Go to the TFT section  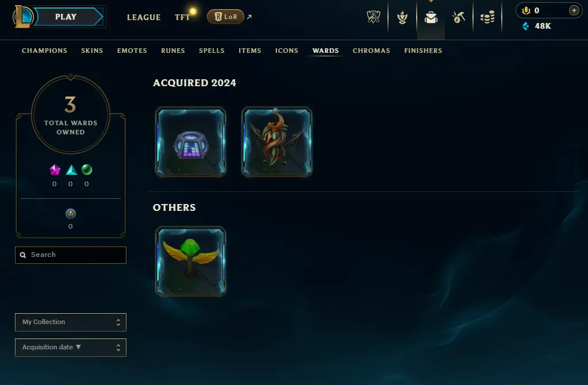182,17
